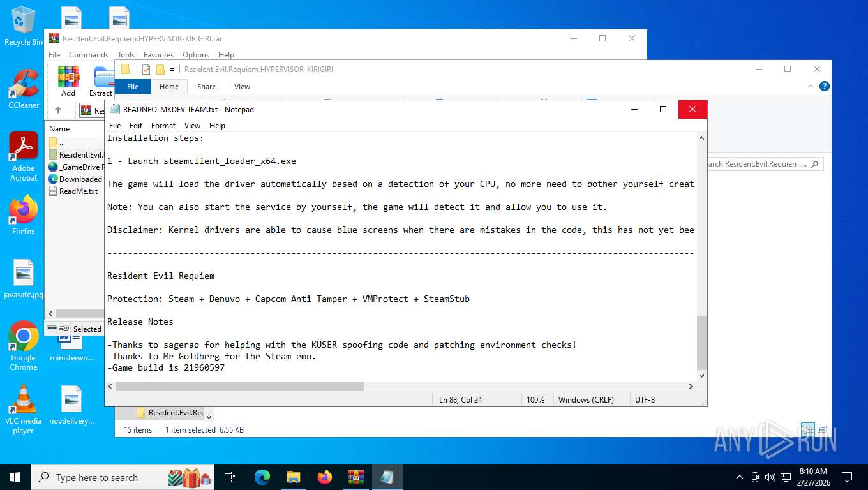Click 'Game build is 21960597' line in Notepad

click(166, 367)
